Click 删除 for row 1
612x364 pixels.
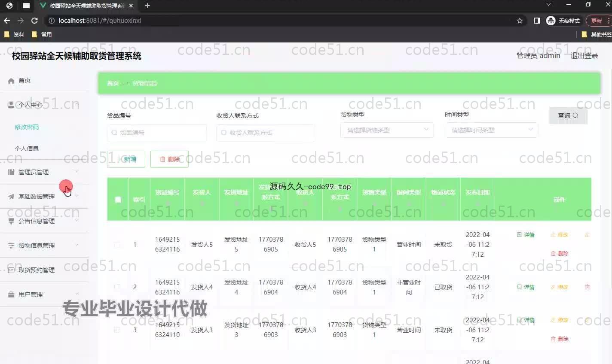click(x=560, y=254)
